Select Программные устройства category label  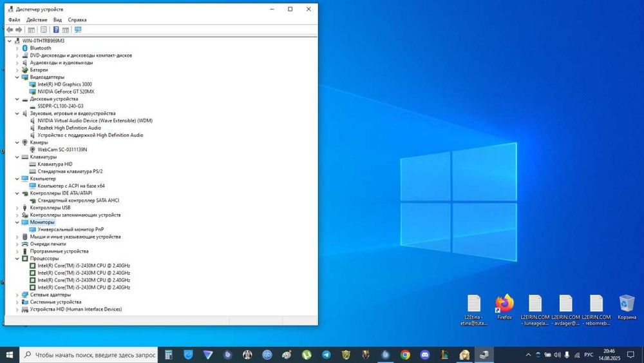59,251
